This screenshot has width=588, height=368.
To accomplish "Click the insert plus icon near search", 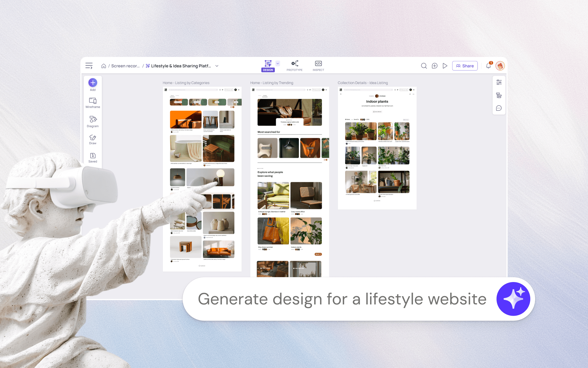I will (434, 66).
